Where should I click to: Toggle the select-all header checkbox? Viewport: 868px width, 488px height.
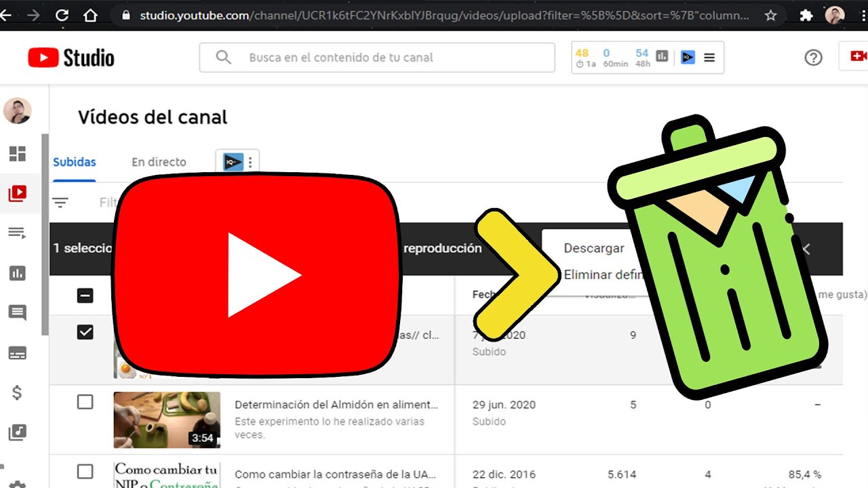coord(85,296)
